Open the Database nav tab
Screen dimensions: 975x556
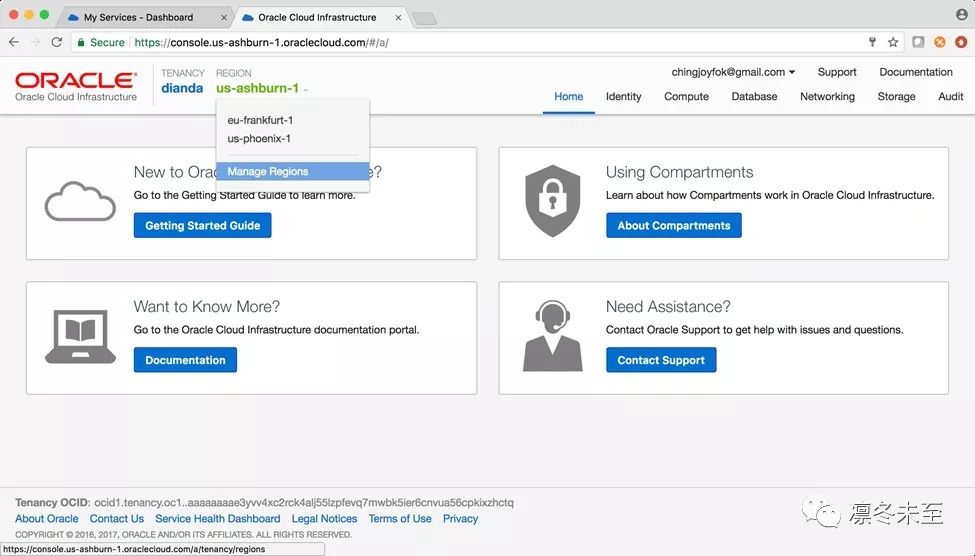[x=754, y=96]
